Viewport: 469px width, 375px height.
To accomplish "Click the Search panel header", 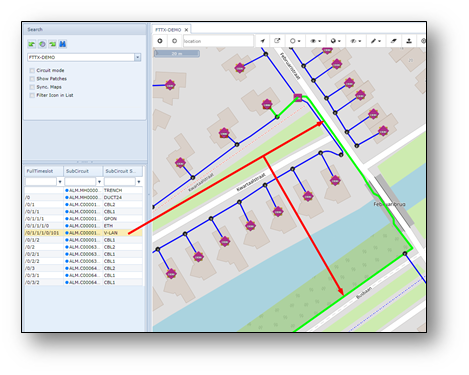I will [x=85, y=29].
